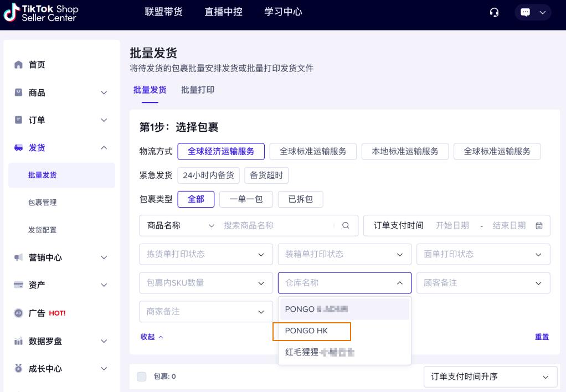Collapse filters using 收起 control
The image size is (566, 392).
tap(151, 337)
